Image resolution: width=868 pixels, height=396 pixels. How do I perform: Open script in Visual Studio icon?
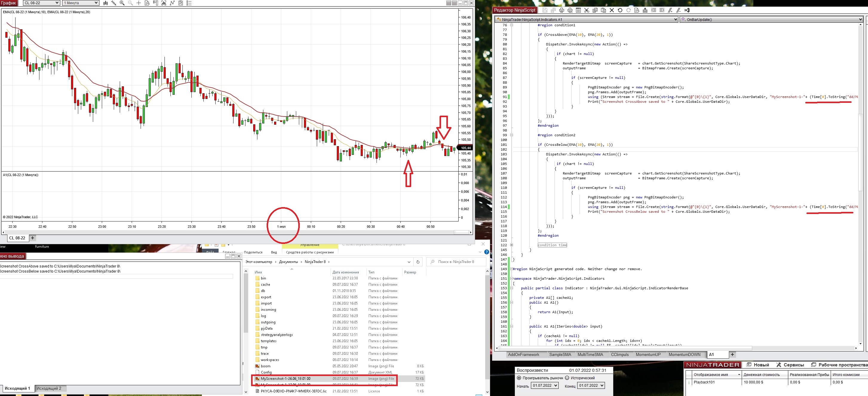[687, 10]
